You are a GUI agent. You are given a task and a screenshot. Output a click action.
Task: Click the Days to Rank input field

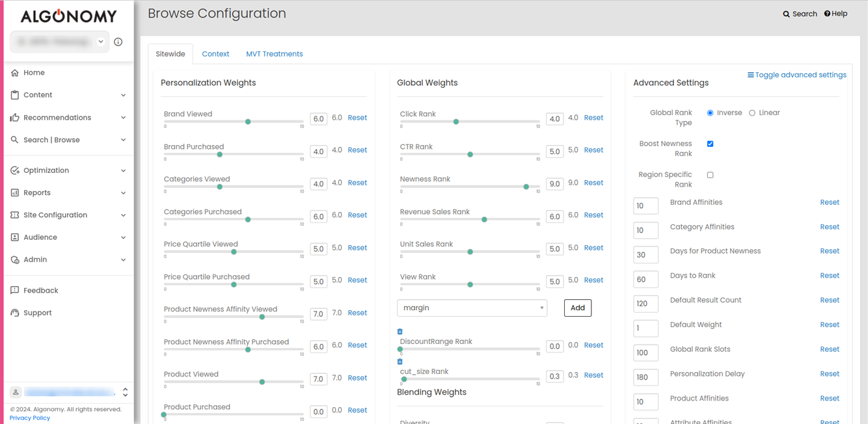(645, 280)
